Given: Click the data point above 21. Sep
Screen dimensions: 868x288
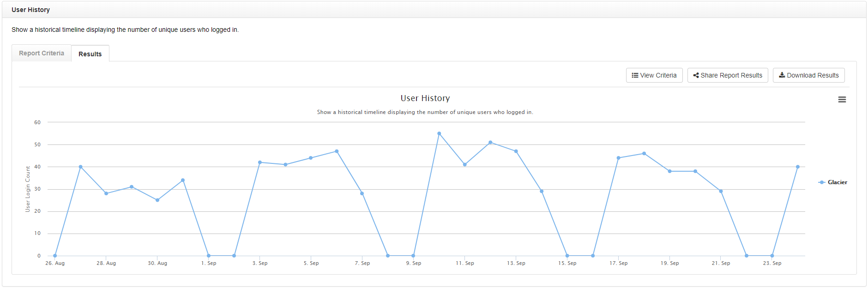Looking at the screenshot, I should pyautogui.click(x=721, y=191).
